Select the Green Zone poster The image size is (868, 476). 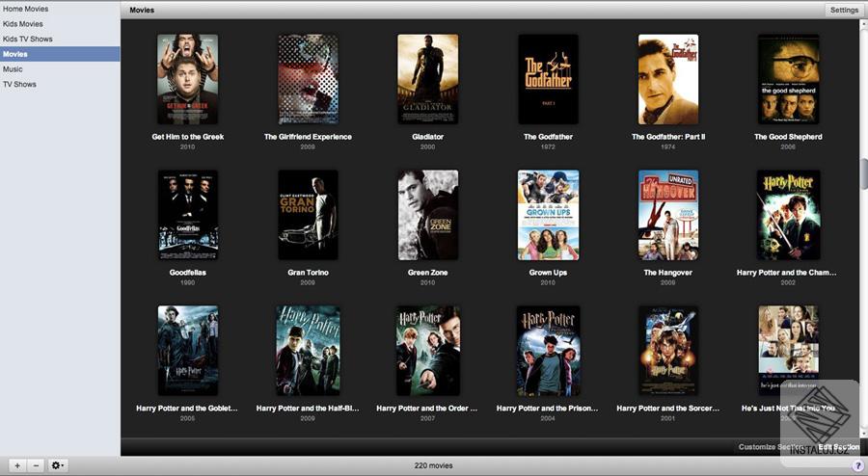[428, 215]
